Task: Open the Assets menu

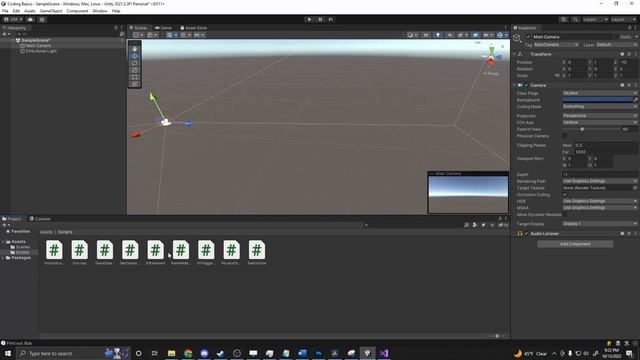Action: (x=30, y=11)
